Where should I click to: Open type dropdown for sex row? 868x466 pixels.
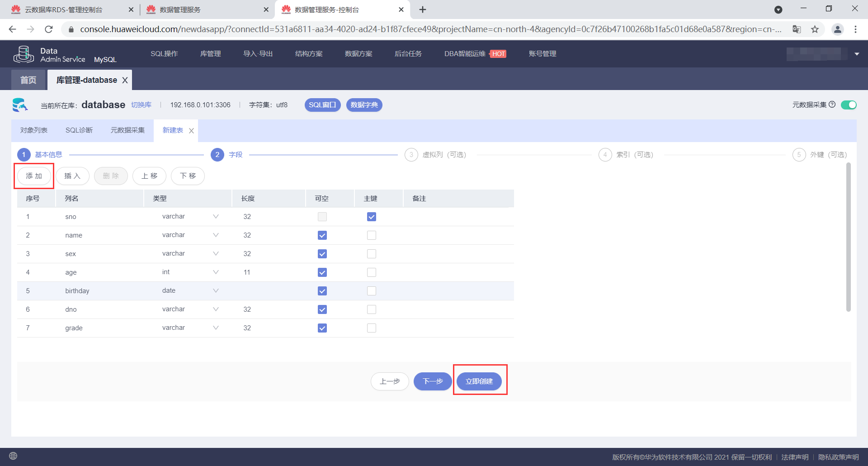(216, 253)
